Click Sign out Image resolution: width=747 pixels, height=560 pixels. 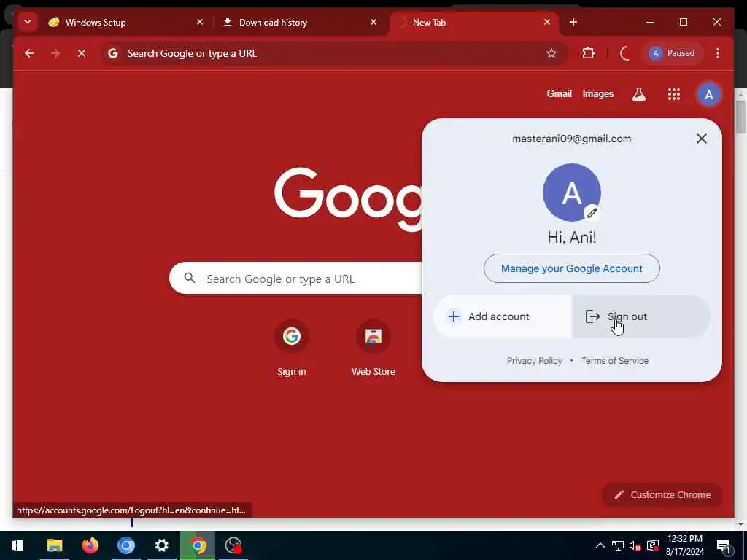pos(641,316)
